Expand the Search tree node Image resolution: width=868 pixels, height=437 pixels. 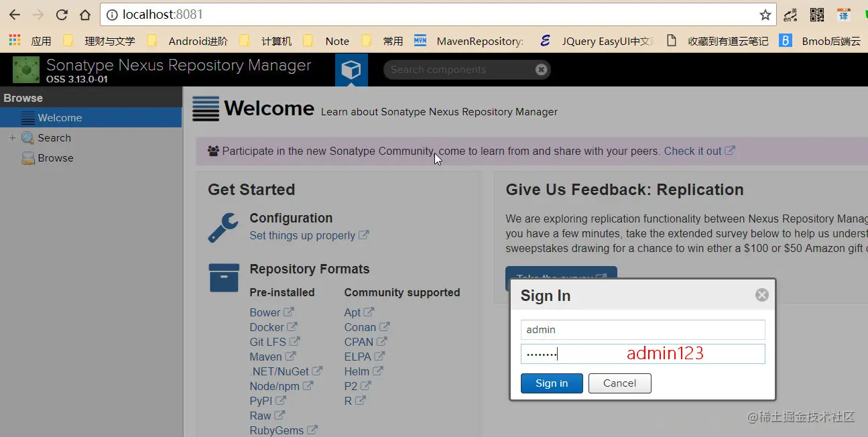point(12,138)
